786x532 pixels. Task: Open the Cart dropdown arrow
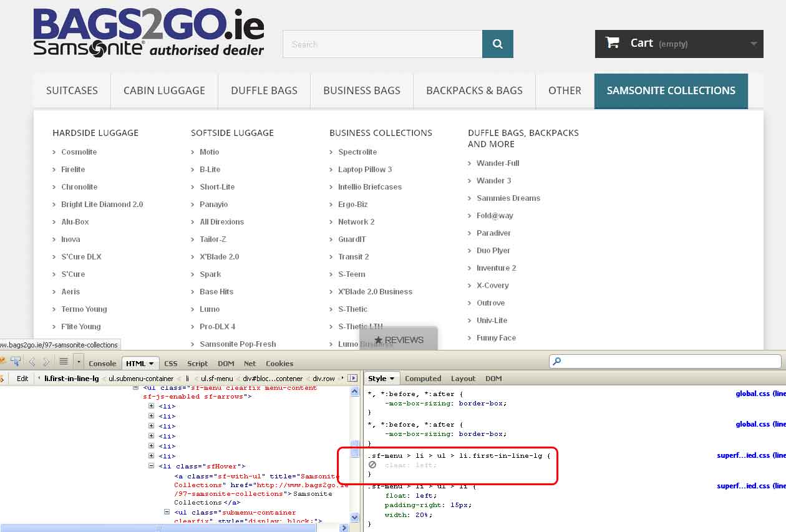tap(754, 44)
